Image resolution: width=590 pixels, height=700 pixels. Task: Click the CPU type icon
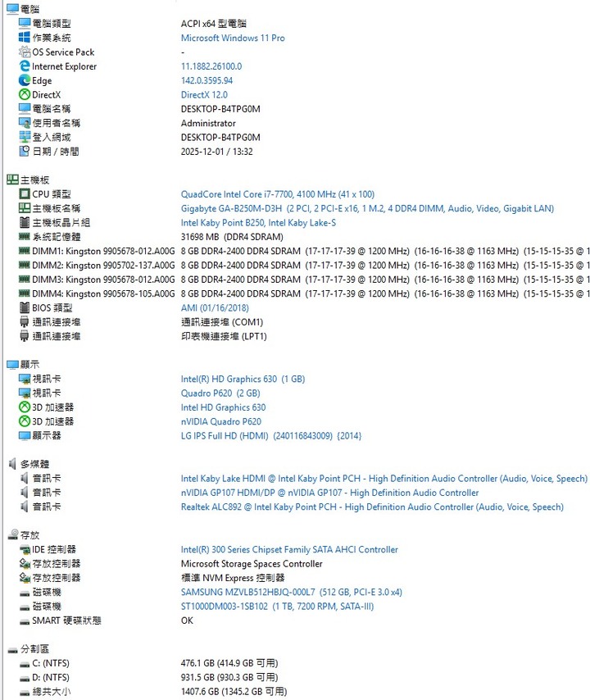coord(25,194)
